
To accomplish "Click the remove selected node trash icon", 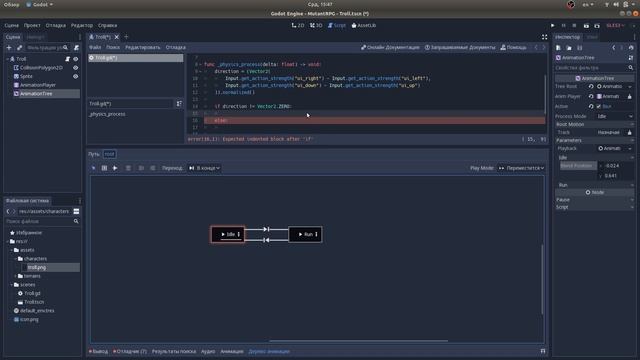I will point(128,168).
